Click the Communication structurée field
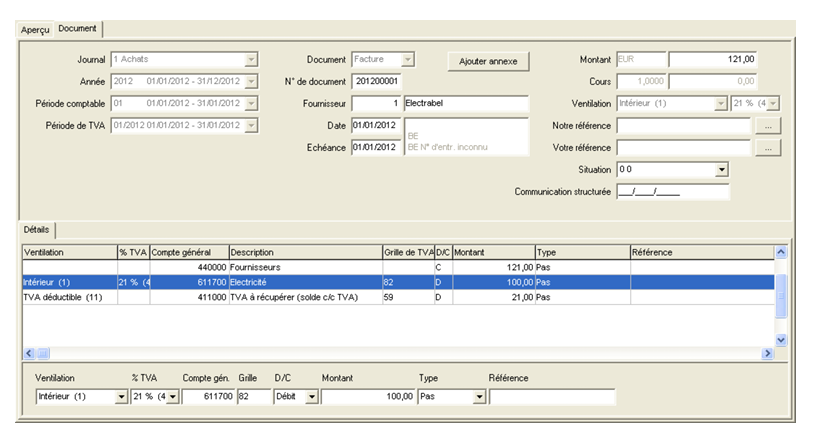The height and width of the screenshot is (437, 813). [672, 192]
